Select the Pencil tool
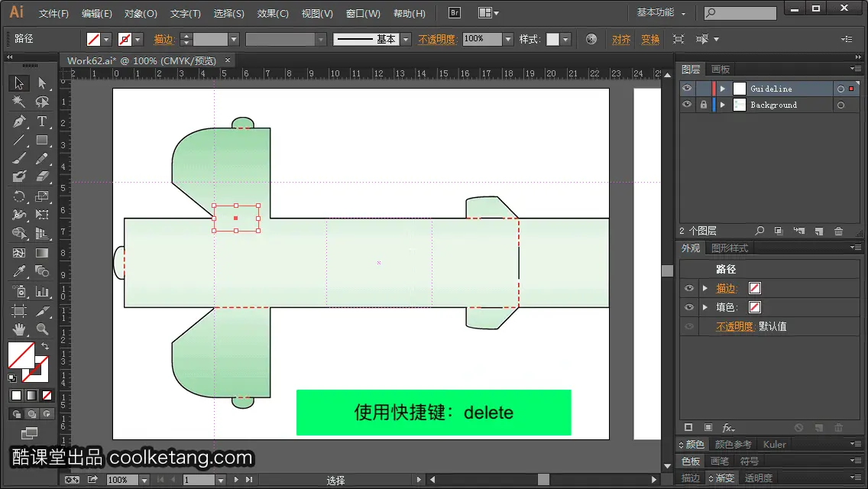The width and height of the screenshot is (868, 489). [x=42, y=159]
